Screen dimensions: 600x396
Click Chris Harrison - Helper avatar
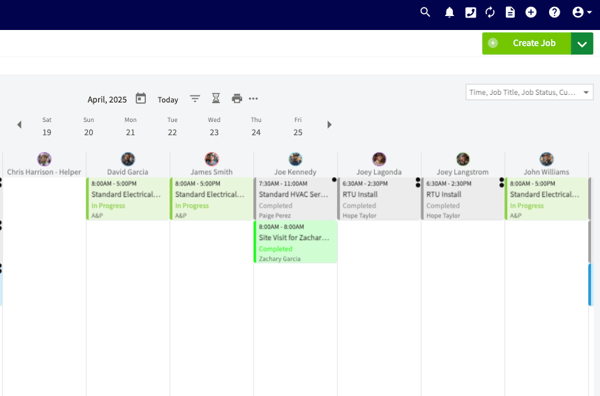tap(44, 159)
